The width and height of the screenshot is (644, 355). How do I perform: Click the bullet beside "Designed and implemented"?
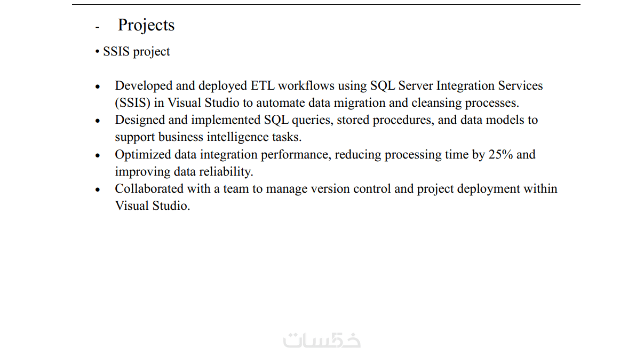98,121
